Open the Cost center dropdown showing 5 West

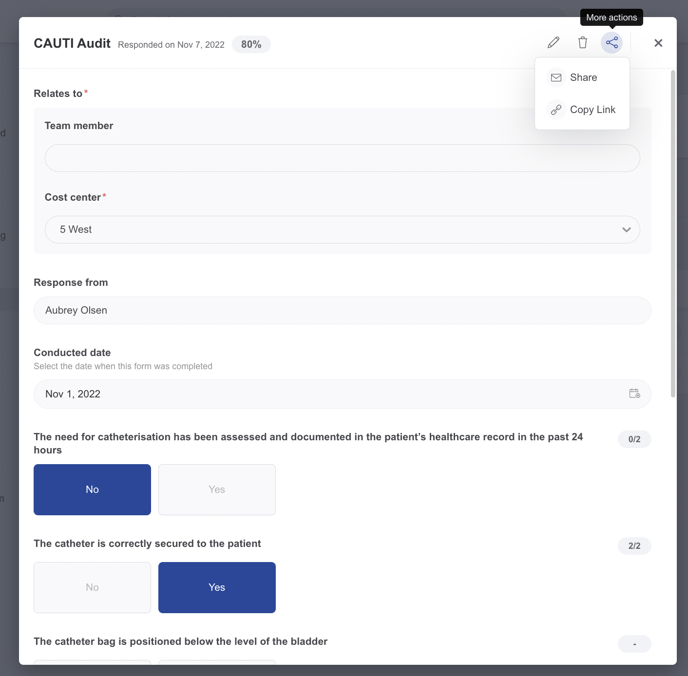click(x=342, y=229)
